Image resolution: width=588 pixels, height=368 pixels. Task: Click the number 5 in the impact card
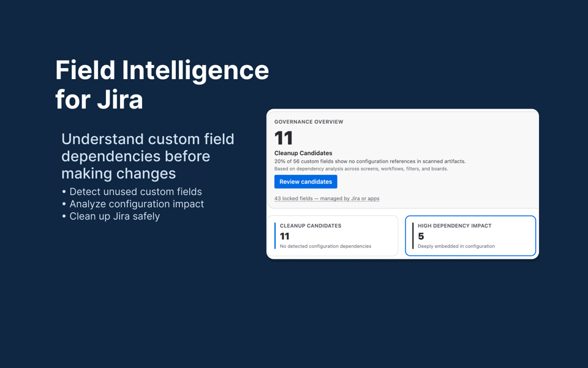tap(421, 236)
